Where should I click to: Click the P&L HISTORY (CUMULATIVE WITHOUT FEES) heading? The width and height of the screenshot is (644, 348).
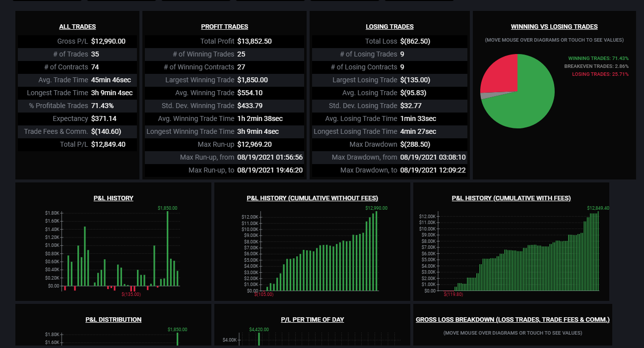pyautogui.click(x=312, y=198)
